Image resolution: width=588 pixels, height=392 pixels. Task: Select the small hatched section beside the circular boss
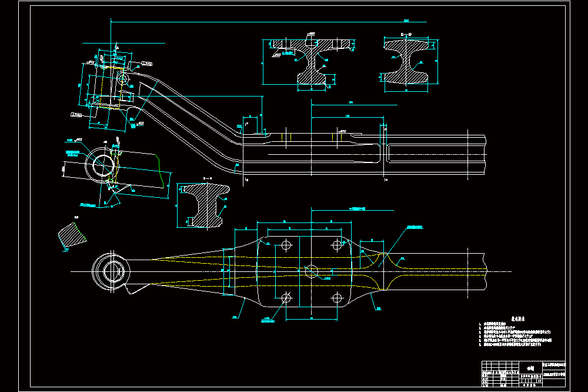click(x=206, y=205)
